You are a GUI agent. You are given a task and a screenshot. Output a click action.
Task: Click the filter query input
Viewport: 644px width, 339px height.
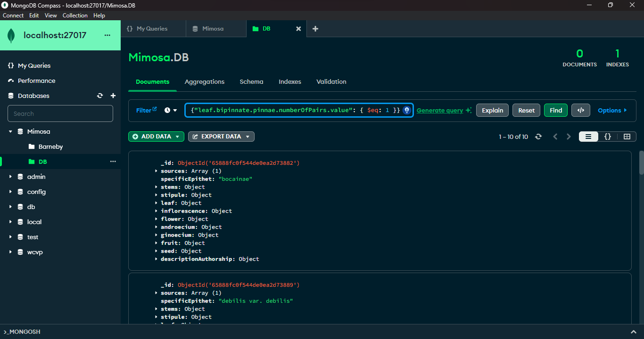pos(294,110)
